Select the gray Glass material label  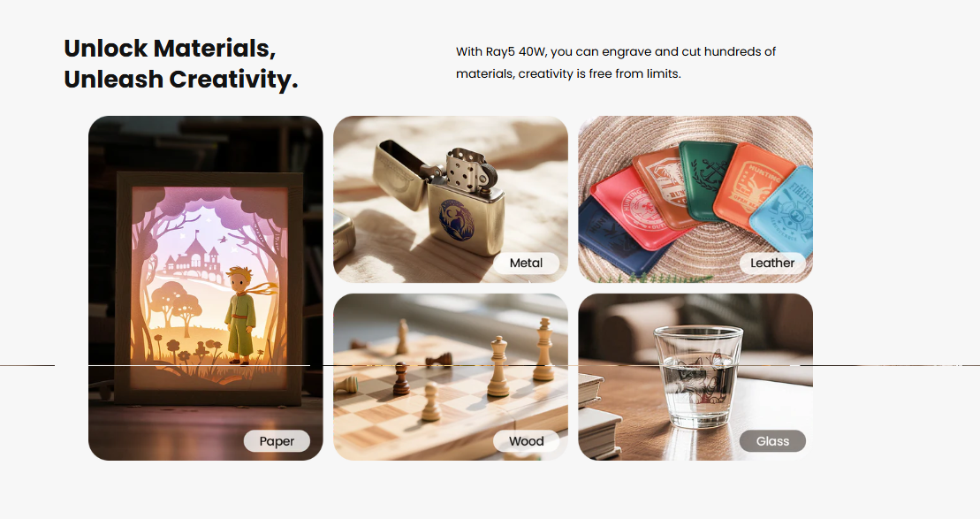(x=772, y=441)
